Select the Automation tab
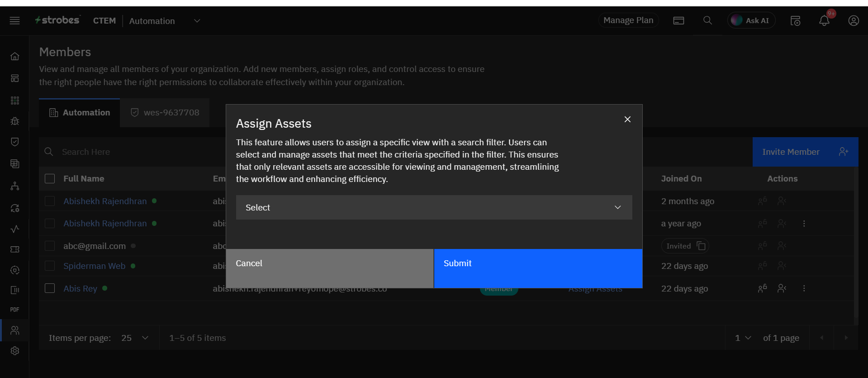The height and width of the screenshot is (378, 868). pos(80,113)
